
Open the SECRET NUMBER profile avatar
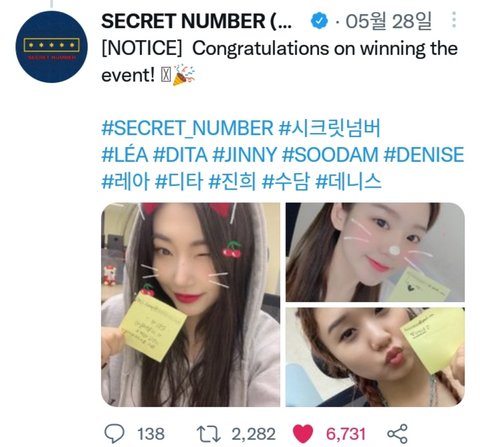pyautogui.click(x=51, y=47)
